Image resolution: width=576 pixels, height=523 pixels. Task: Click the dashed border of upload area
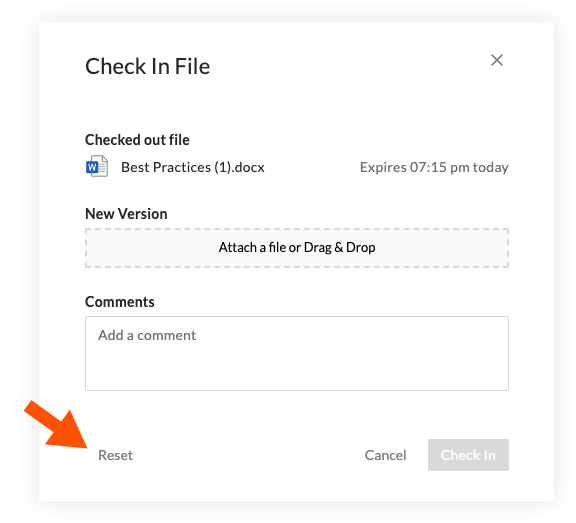(297, 229)
